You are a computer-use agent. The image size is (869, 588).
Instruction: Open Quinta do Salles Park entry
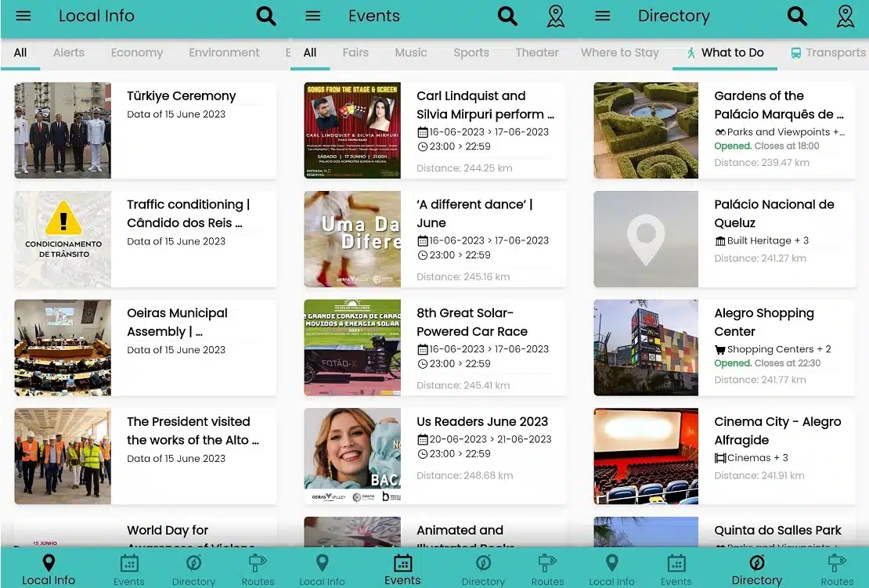(725, 532)
